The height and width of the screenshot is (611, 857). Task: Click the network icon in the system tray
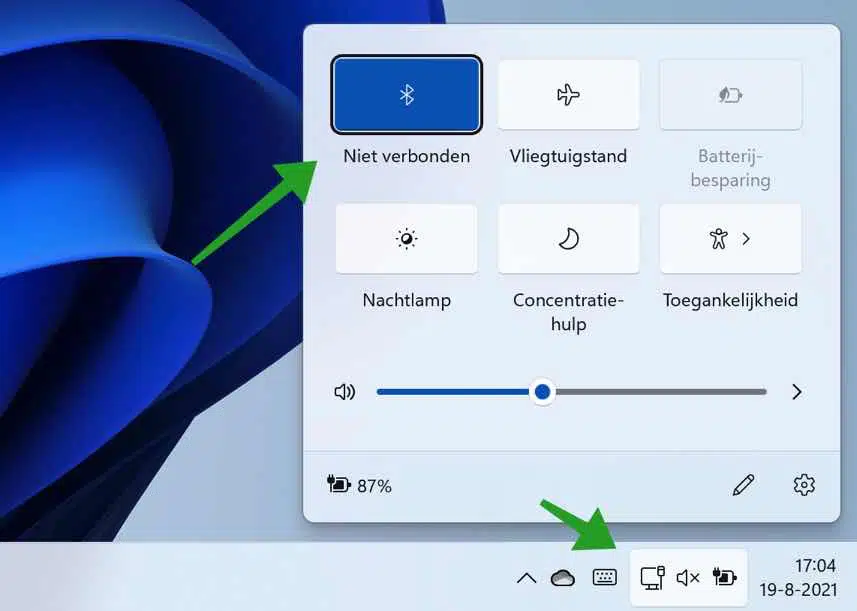coord(652,578)
